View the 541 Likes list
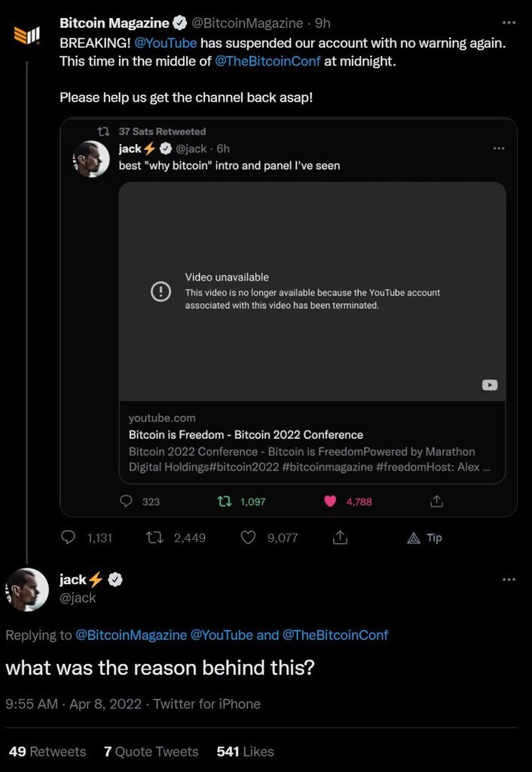Viewport: 532px width, 772px height. (x=245, y=752)
